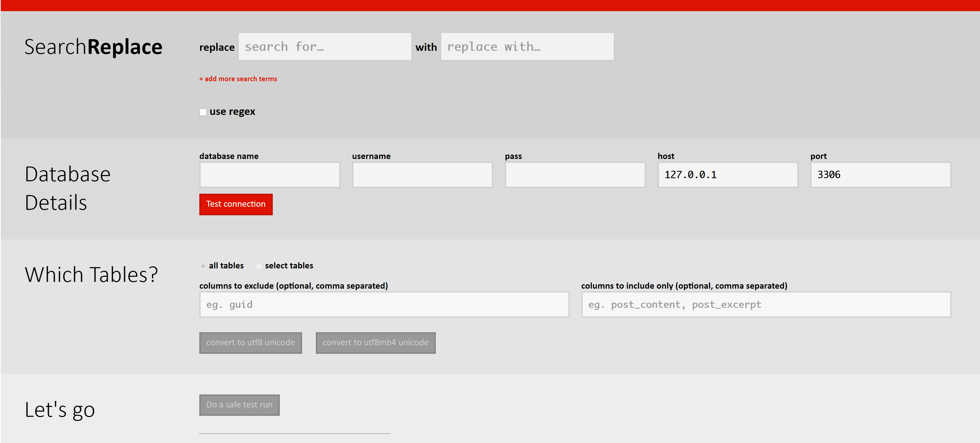Click the 'with' label between fields
Viewport: 980px width, 443px height.
point(426,47)
